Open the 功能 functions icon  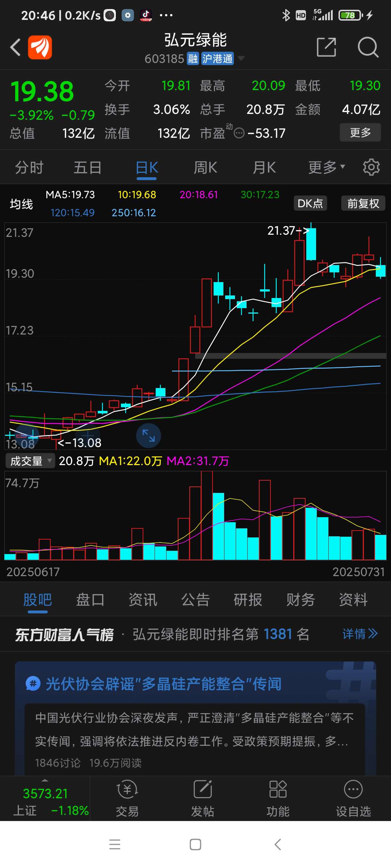pos(278,799)
